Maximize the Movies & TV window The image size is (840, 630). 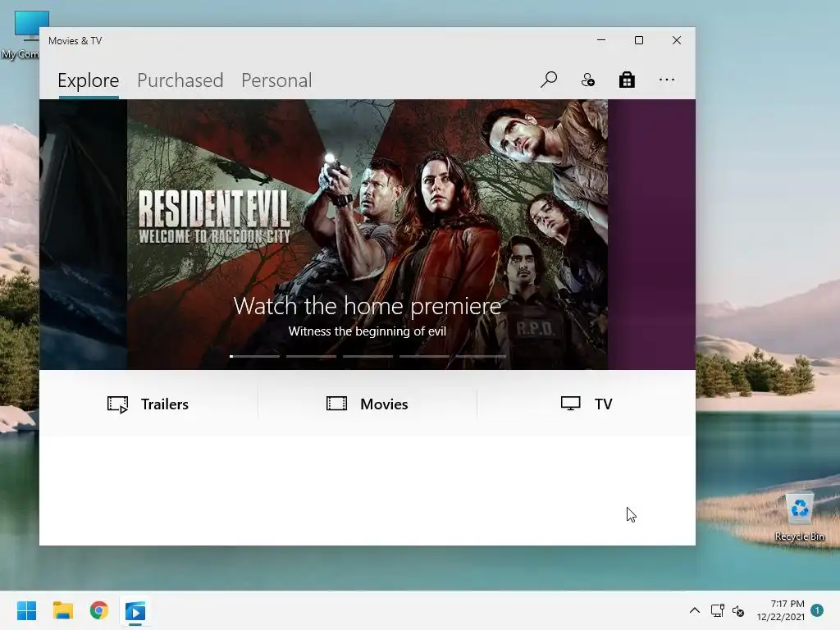tap(638, 40)
